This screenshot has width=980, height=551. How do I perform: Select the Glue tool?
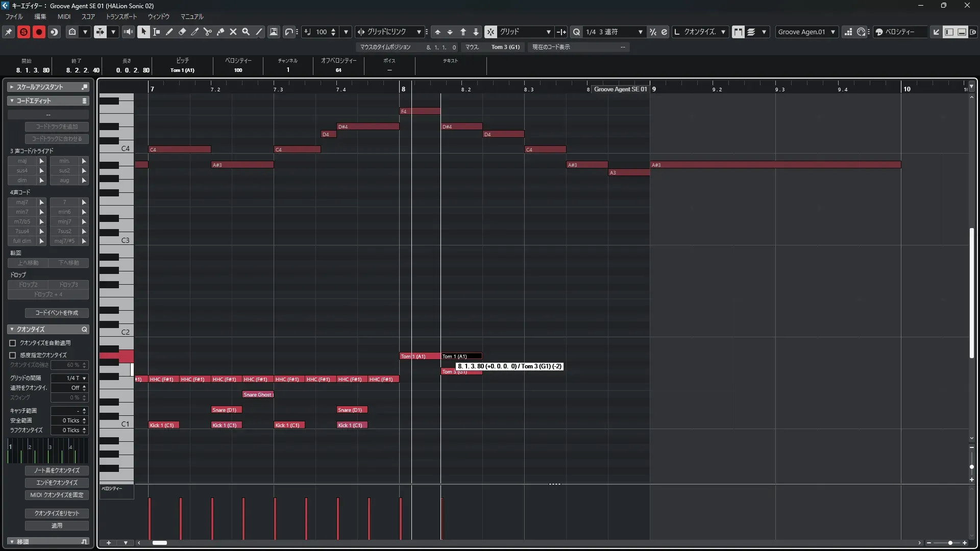pyautogui.click(x=220, y=32)
